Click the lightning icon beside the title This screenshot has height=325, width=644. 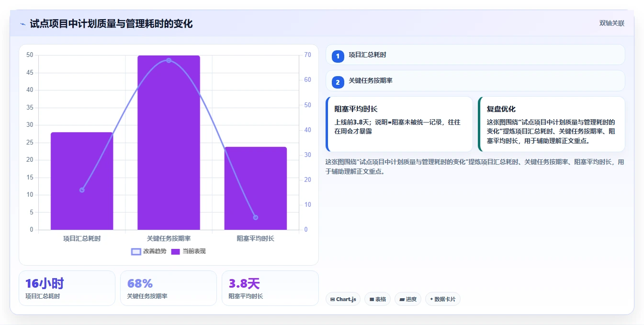(x=23, y=24)
